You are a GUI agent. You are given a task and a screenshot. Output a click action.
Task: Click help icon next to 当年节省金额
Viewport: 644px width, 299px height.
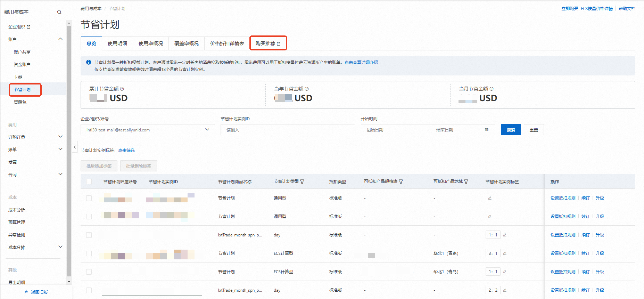point(307,89)
